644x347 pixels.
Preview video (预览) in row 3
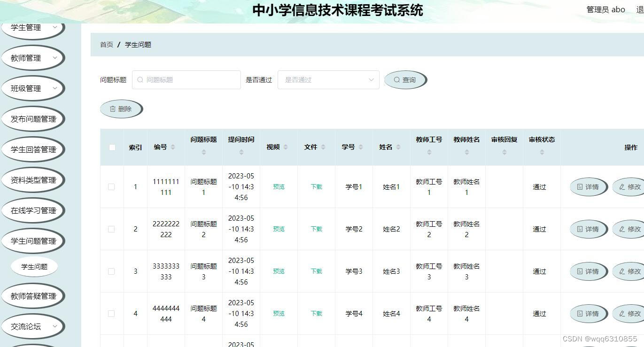[279, 271]
